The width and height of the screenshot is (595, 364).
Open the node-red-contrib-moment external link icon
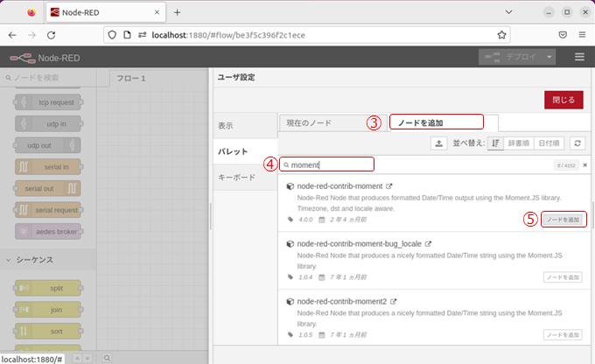[x=389, y=186]
